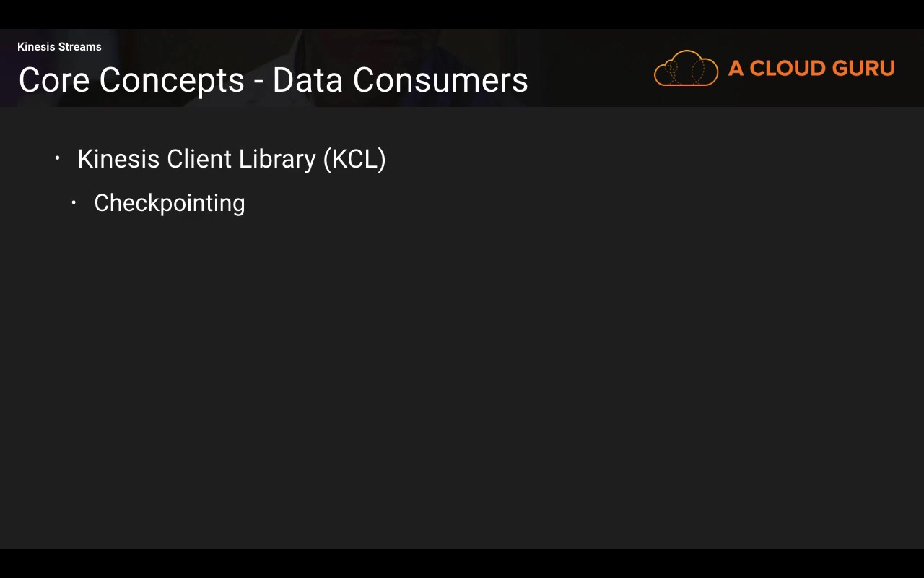Click the A Cloud Guru cloud logo icon
The height and width of the screenshot is (578, 924).
[x=686, y=69]
